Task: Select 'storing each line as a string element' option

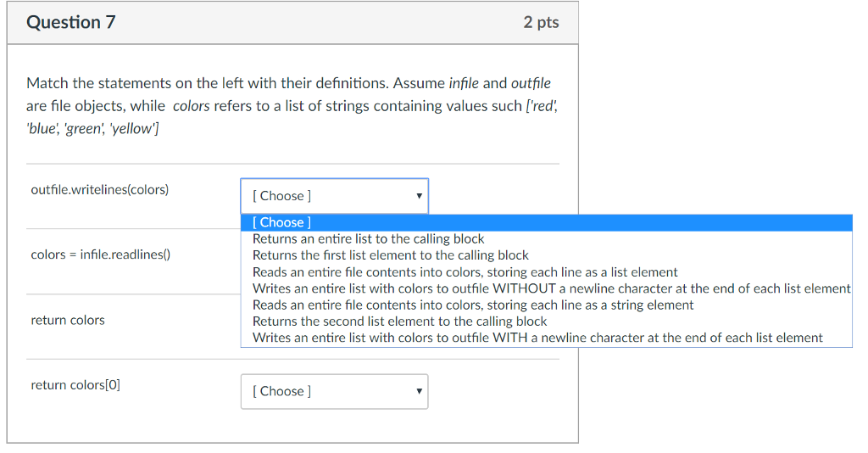Action: (x=473, y=305)
